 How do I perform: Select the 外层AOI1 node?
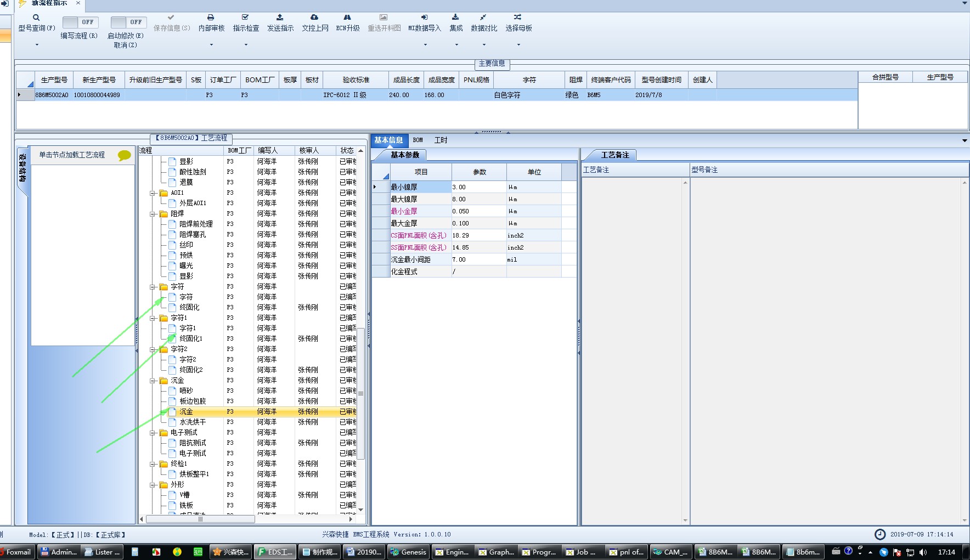click(193, 203)
